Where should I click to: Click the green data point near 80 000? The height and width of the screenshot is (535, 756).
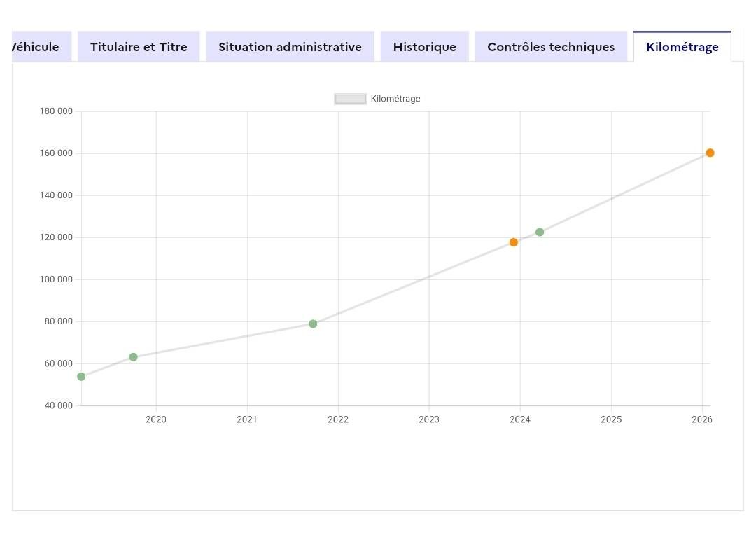(x=313, y=324)
